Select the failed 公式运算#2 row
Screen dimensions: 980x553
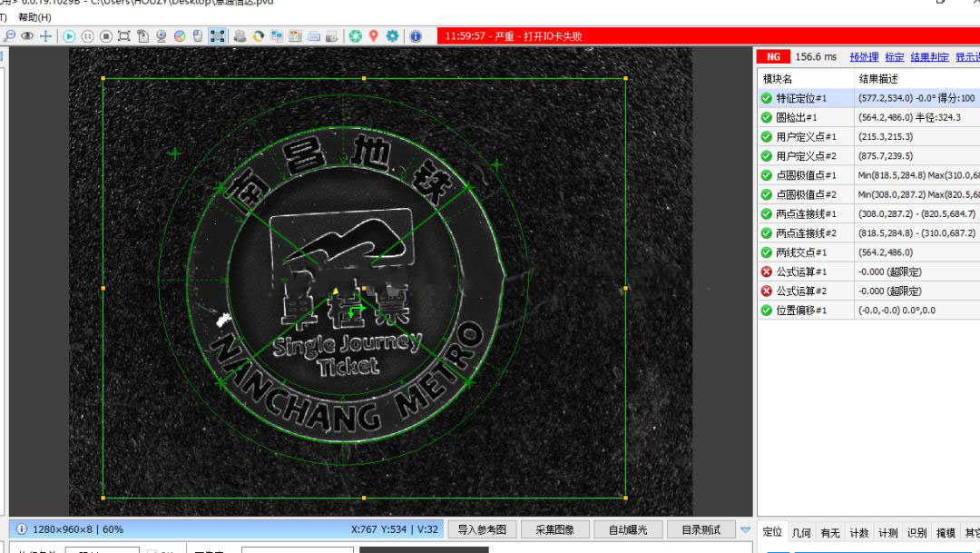(x=868, y=291)
